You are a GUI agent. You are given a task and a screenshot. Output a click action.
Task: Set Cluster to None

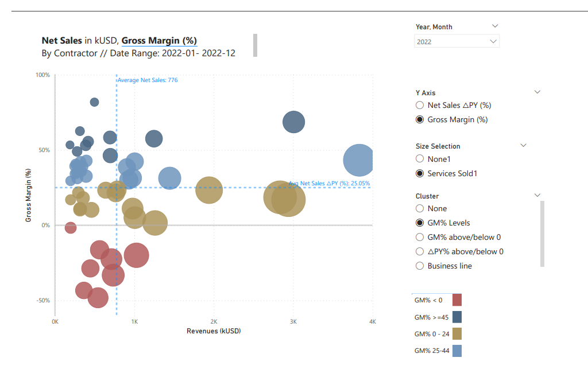click(x=420, y=208)
